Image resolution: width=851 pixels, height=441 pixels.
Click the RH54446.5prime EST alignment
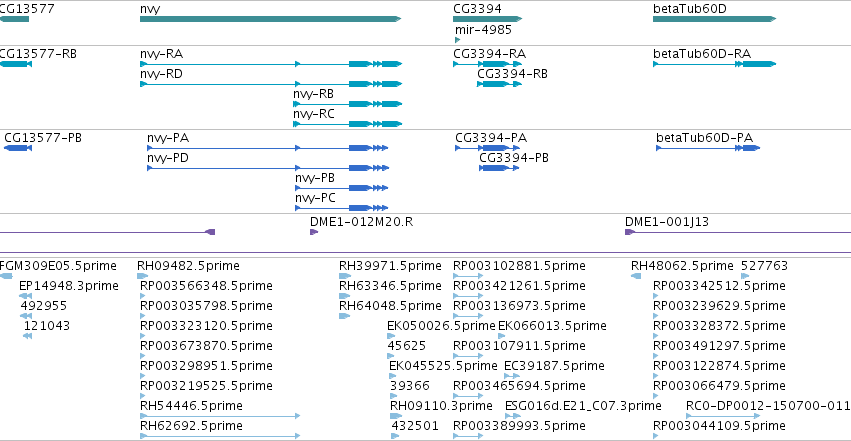click(220, 416)
